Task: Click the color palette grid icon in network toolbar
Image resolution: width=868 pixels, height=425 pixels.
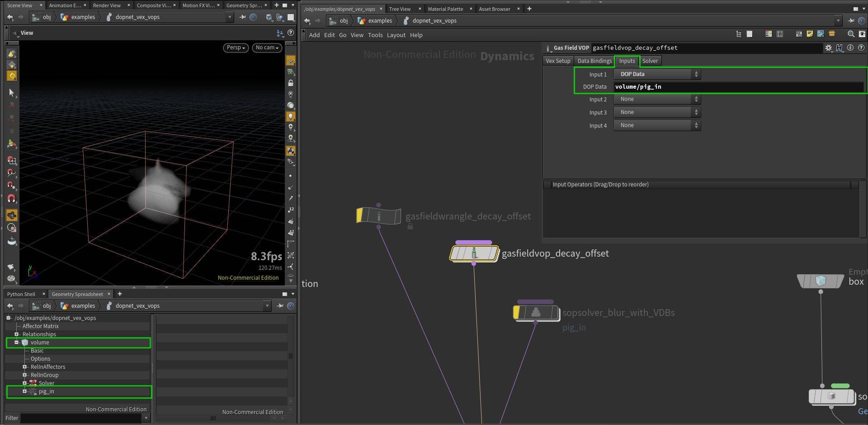Action: [769, 34]
